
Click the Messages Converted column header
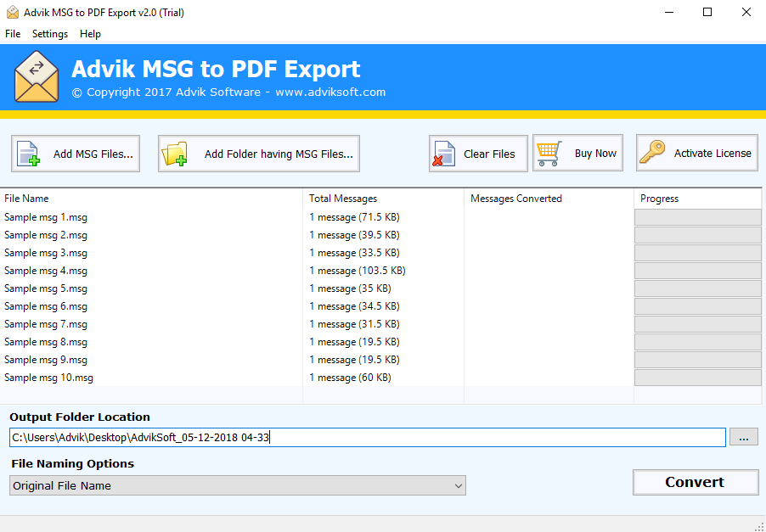click(x=549, y=199)
